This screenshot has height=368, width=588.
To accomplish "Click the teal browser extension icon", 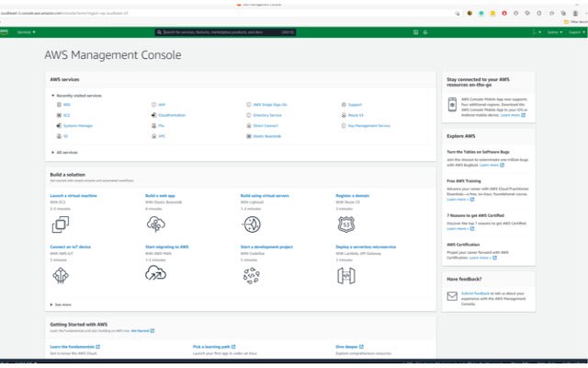I will pos(481,13).
